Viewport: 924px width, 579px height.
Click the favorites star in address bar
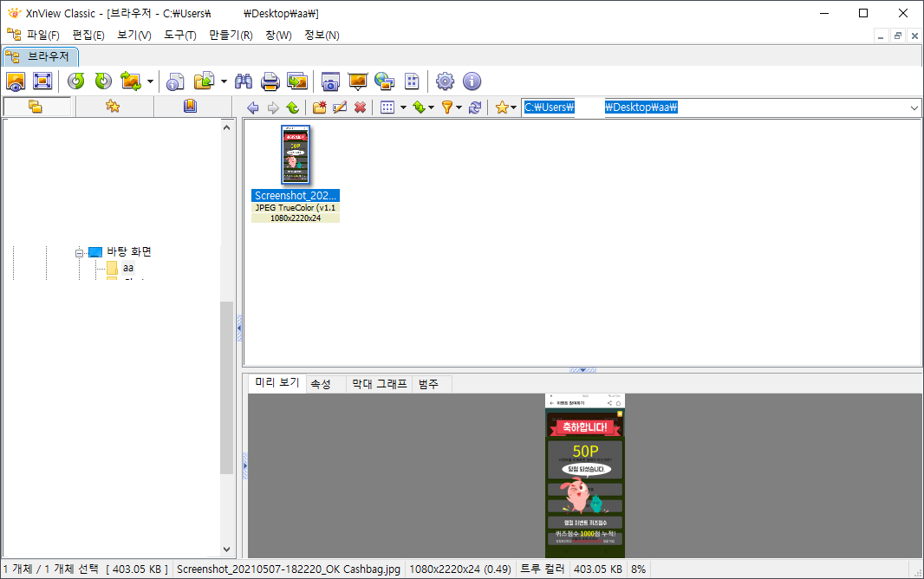tap(502, 107)
